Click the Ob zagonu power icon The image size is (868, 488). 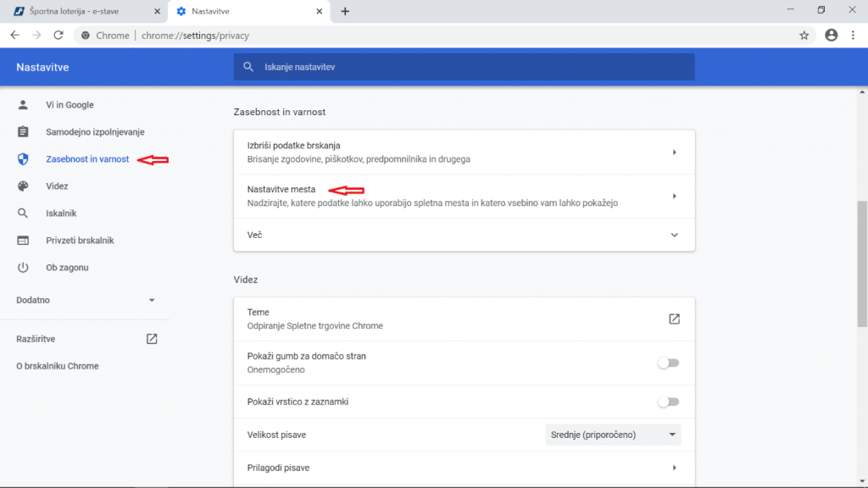[x=23, y=268]
